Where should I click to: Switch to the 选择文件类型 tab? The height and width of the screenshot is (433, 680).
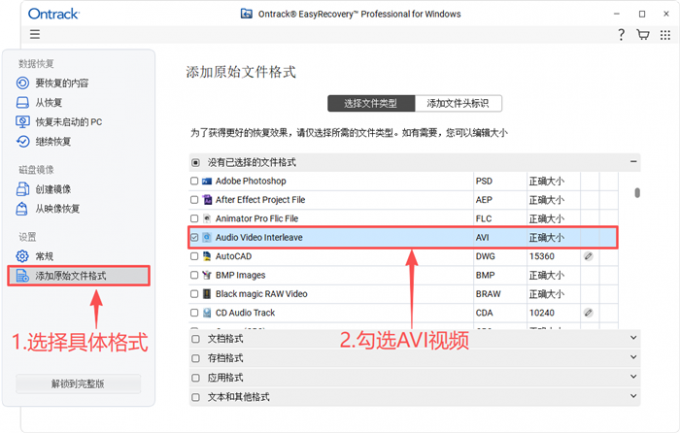pos(371,103)
